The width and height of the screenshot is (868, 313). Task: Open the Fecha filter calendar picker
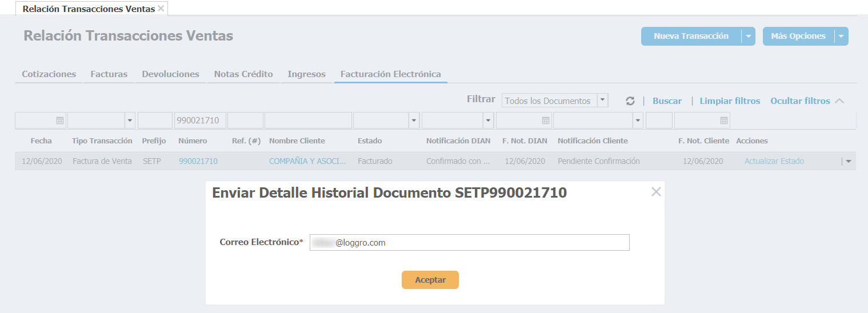(60, 121)
